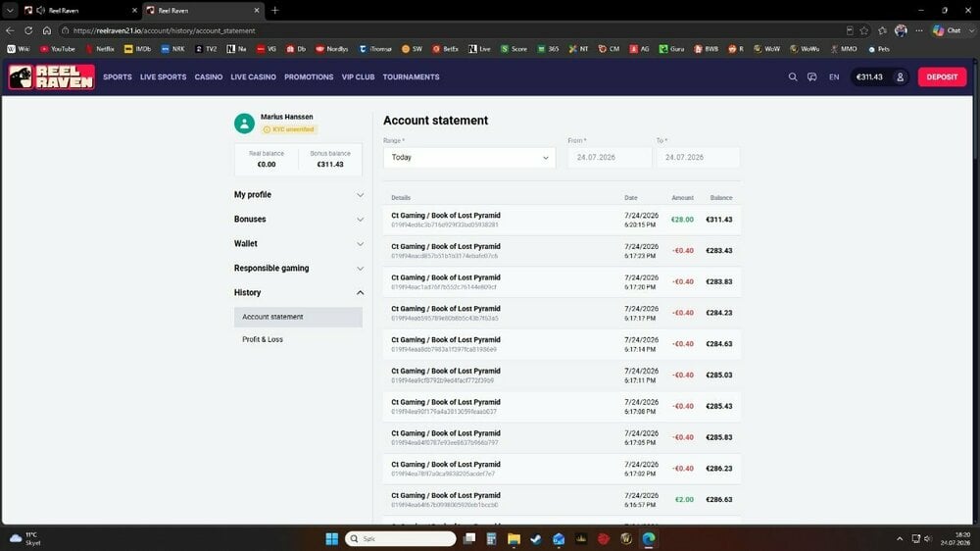Open the Range dropdown showing Today
980x551 pixels.
click(469, 158)
